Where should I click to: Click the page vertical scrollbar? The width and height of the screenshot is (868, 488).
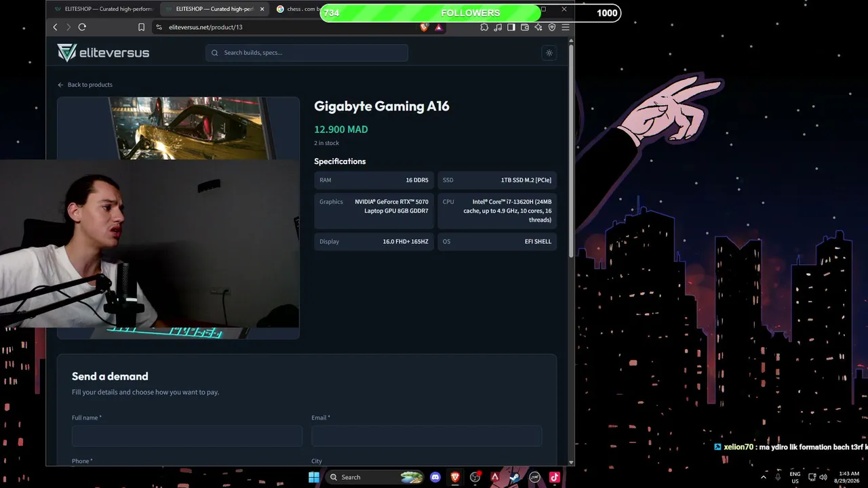point(571,150)
